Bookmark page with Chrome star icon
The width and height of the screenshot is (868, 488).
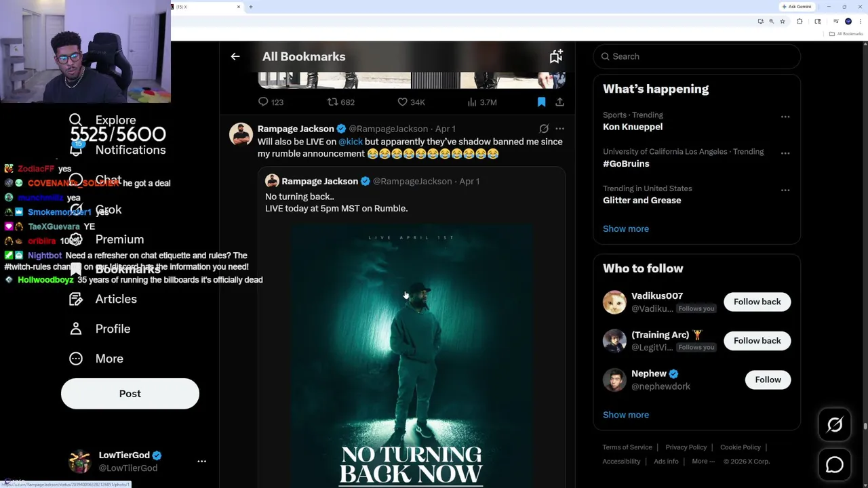click(783, 21)
